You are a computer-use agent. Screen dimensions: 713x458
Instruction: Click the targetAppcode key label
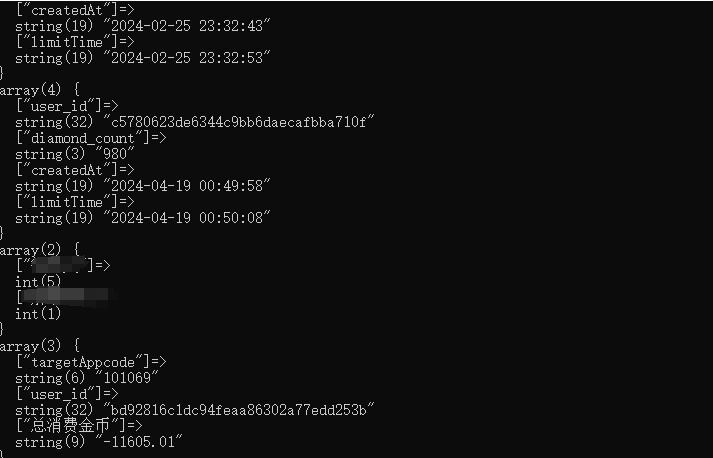(83, 362)
